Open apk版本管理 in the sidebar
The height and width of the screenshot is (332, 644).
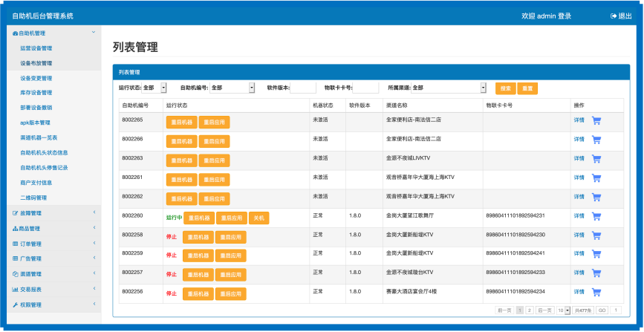[x=35, y=123]
